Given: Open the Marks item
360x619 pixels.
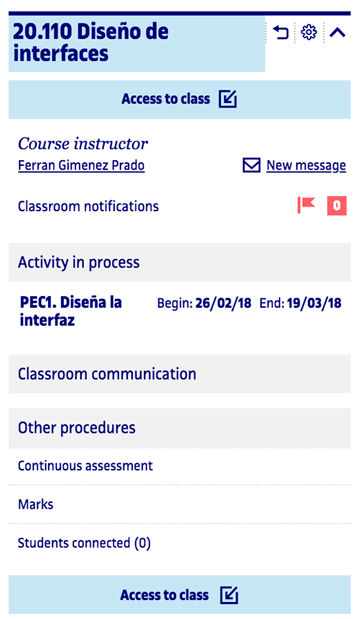Looking at the screenshot, I should [180, 505].
